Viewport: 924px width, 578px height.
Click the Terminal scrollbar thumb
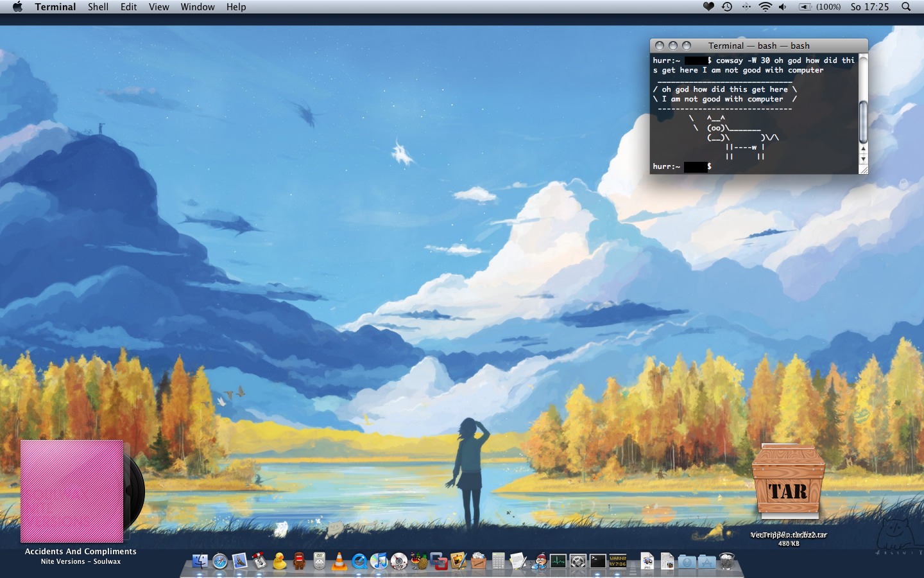[x=863, y=122]
